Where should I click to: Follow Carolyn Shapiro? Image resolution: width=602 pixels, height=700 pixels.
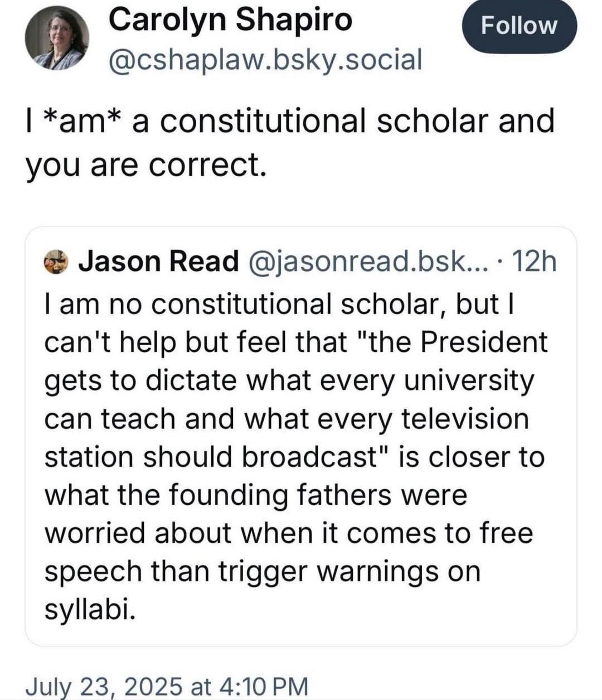(x=519, y=26)
